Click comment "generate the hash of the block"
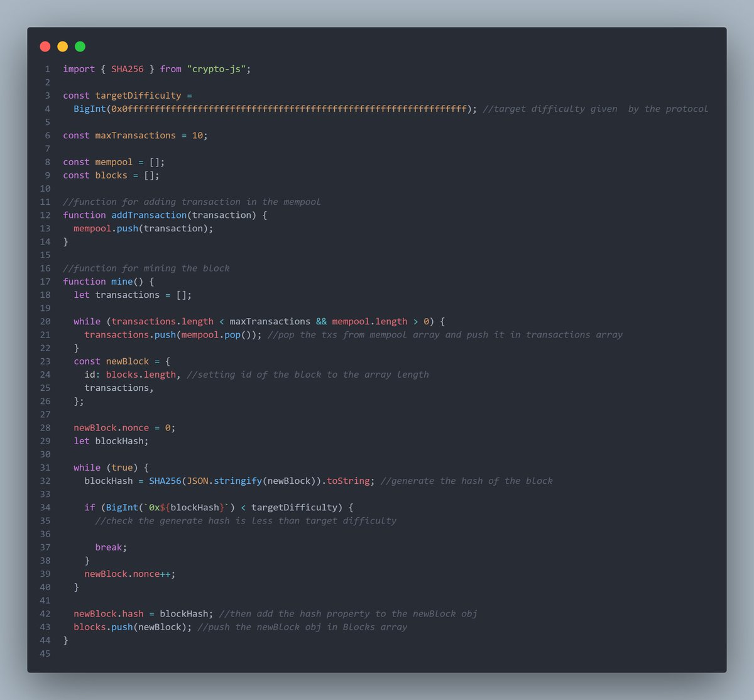The width and height of the screenshot is (754, 700). [467, 481]
